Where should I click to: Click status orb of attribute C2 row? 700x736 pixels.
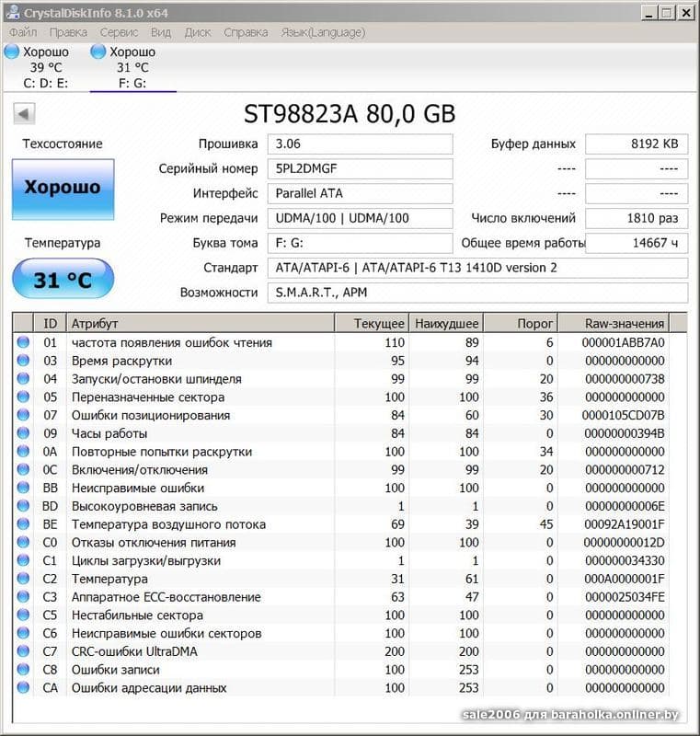[23, 579]
